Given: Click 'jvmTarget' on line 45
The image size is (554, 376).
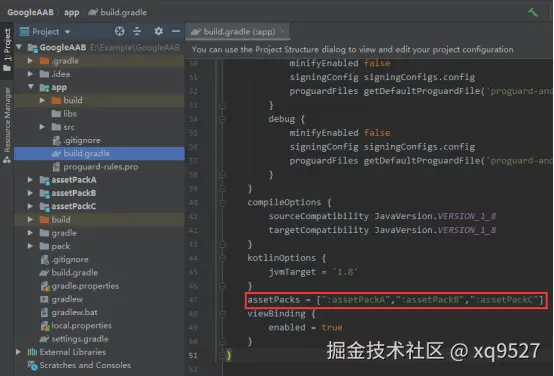Looking at the screenshot, I should pyautogui.click(x=292, y=272).
